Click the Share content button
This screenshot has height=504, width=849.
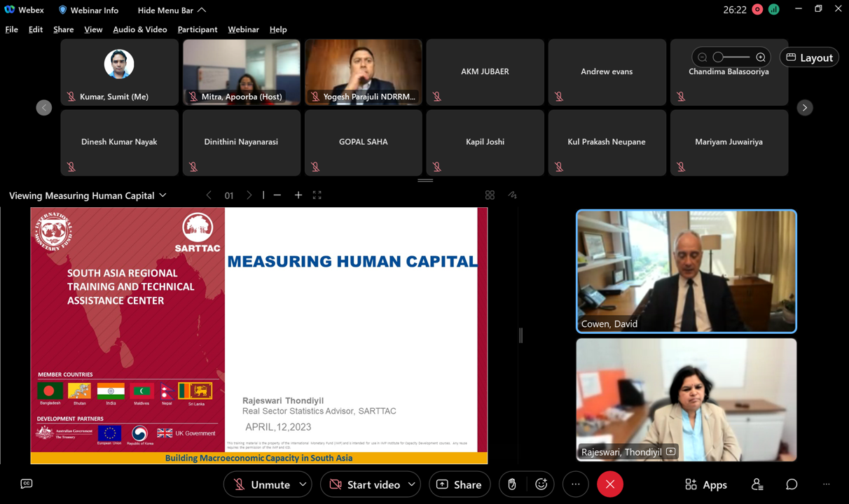[460, 484]
